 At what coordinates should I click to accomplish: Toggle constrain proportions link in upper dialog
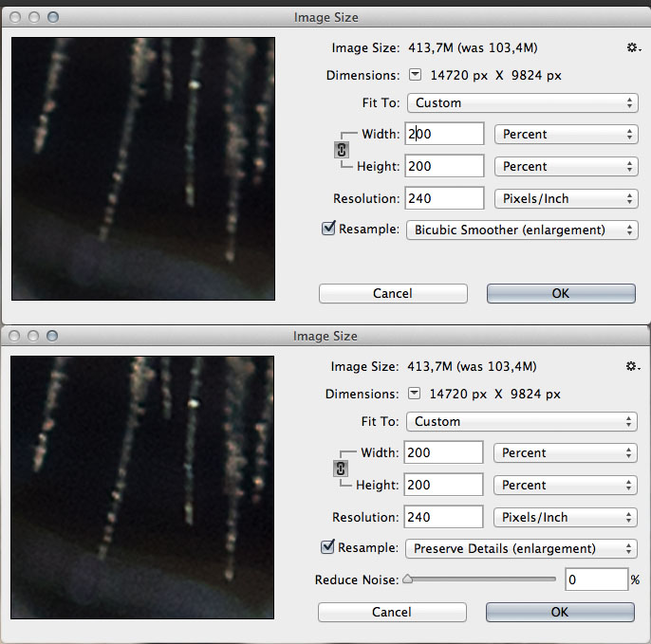click(342, 150)
